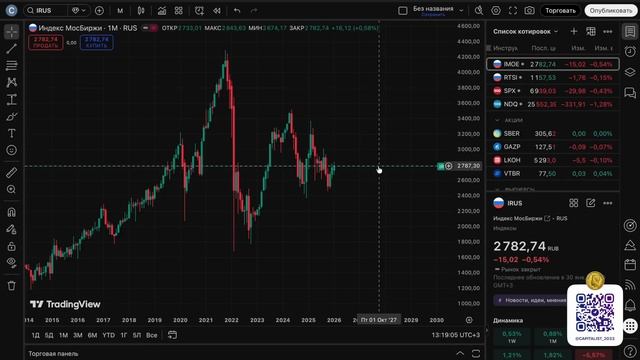The image size is (640, 360).
Task: Click the 13:19:05 UTC+3 timezone button
Action: pyautogui.click(x=456, y=335)
